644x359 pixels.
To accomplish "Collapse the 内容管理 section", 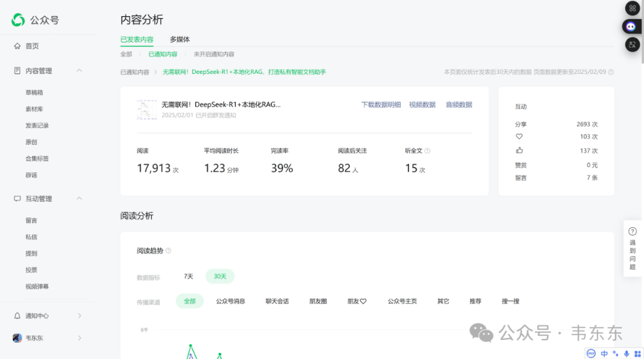I will click(x=79, y=70).
